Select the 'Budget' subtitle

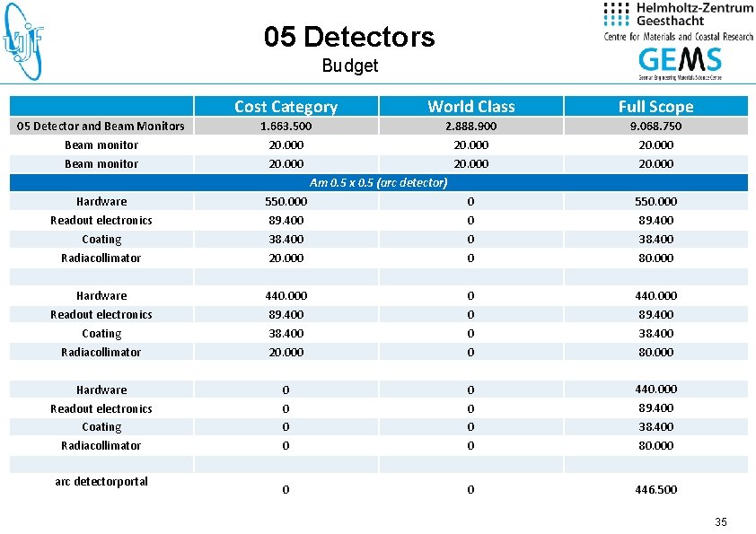350,65
